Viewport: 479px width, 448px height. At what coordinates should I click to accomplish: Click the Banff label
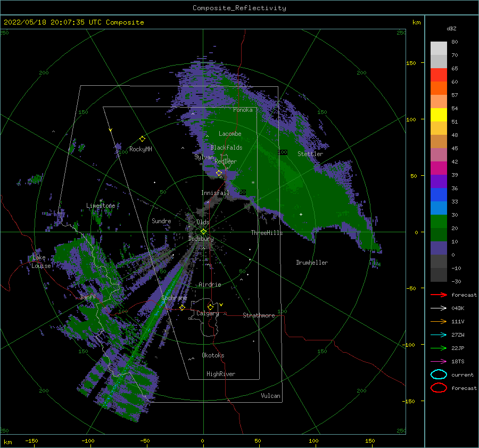[88, 297]
